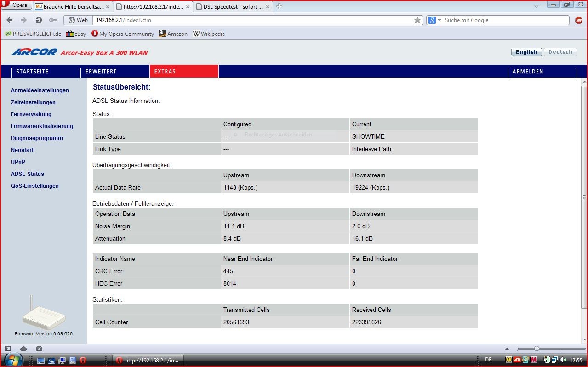Open ADSL-Status in the sidebar
Viewport: 588px width, 367px height.
(x=28, y=174)
